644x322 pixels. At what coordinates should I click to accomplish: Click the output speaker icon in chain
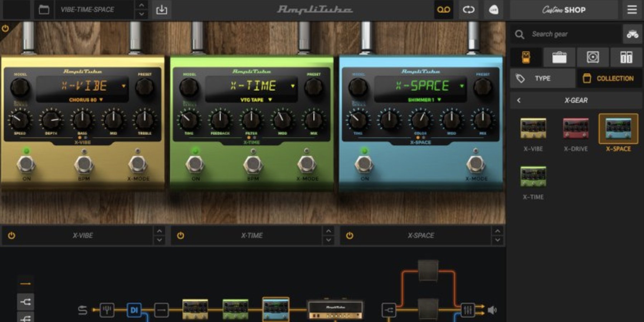493,310
